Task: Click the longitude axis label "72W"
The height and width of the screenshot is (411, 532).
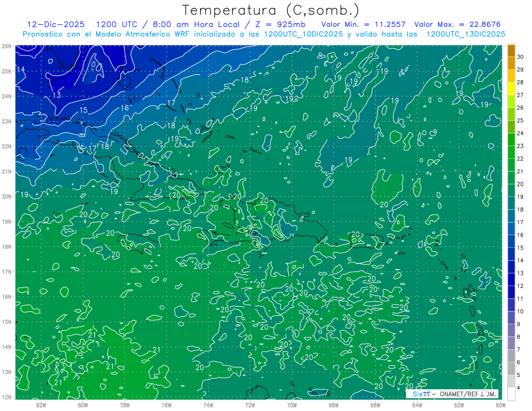Action: [x=250, y=404]
